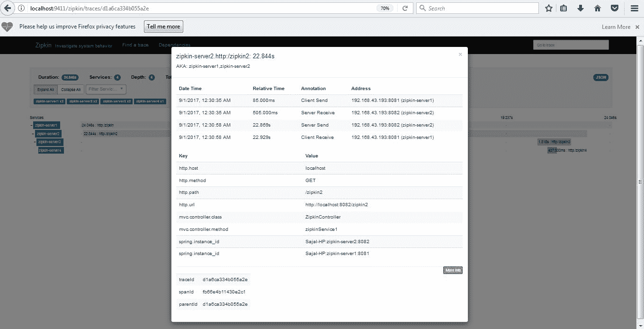Viewport: 644px width, 329px height.
Task: Select the zipkin-server4 service row
Action: click(50, 150)
